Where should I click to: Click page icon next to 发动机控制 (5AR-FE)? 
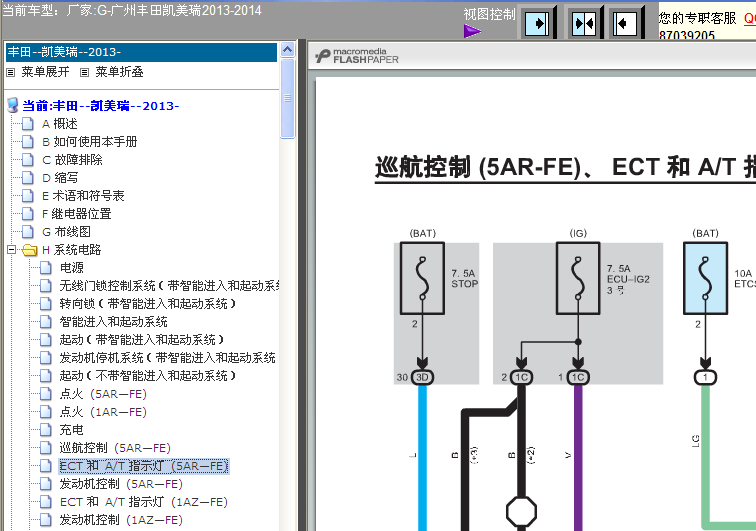46,484
